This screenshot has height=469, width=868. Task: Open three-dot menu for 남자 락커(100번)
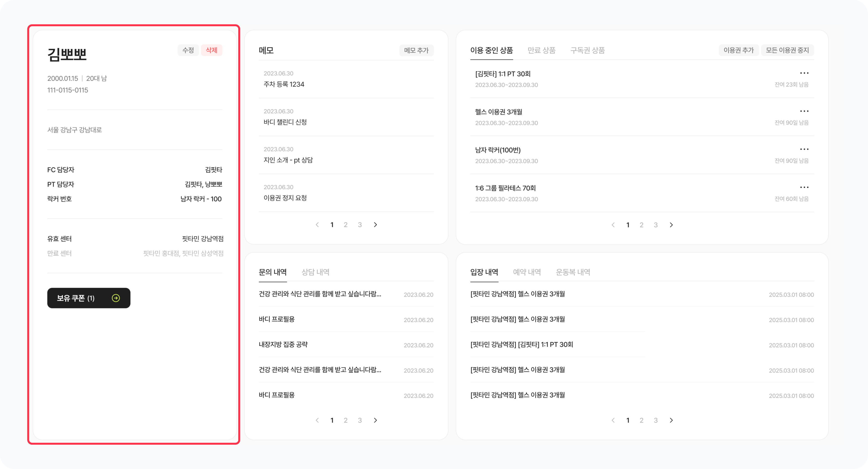tap(804, 149)
